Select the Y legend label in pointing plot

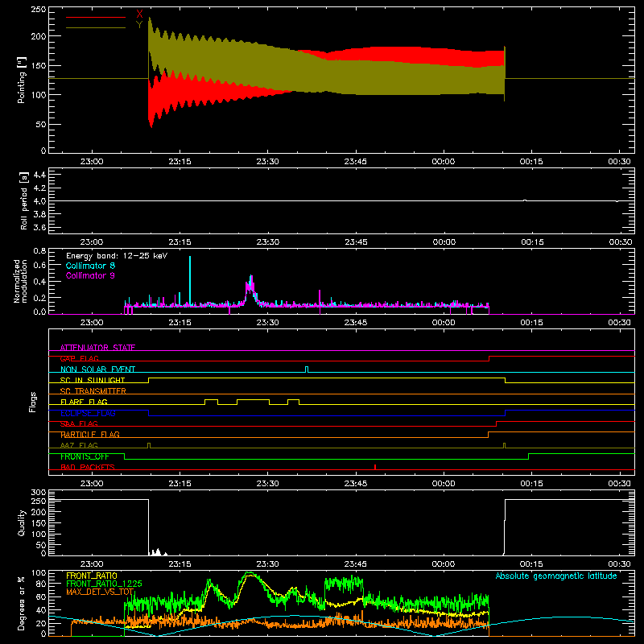(139, 25)
